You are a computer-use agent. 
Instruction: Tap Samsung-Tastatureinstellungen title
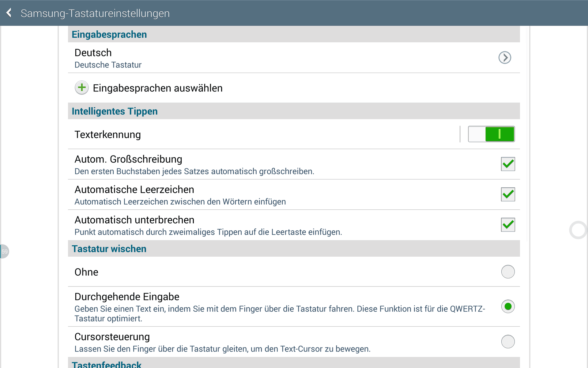coord(95,13)
